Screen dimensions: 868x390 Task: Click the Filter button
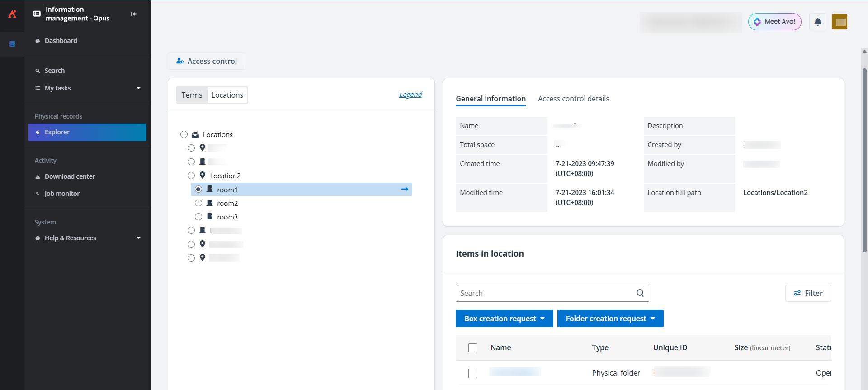[808, 293]
